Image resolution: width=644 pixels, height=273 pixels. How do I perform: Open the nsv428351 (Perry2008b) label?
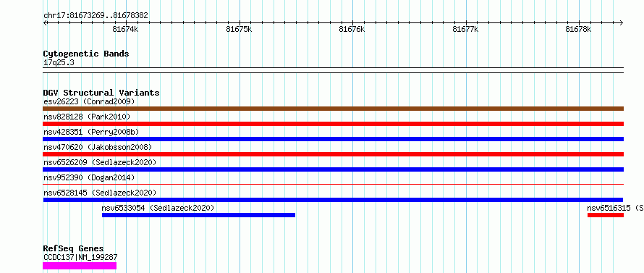[91, 132]
